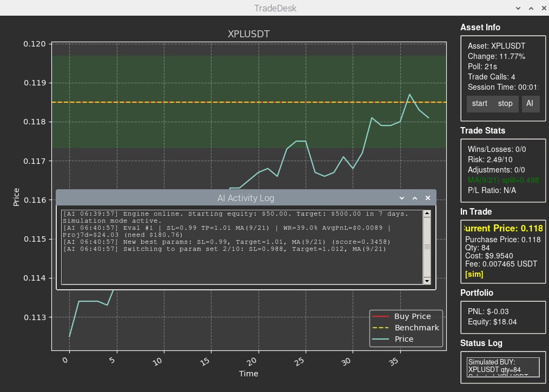Click the green 'MA(9/21) split=0.498' text

click(503, 180)
